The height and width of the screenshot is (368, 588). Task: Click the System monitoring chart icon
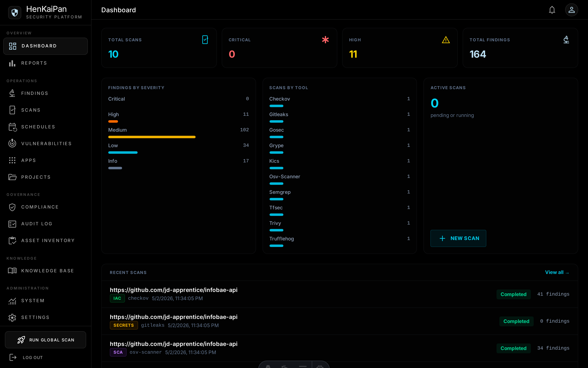tap(12, 301)
